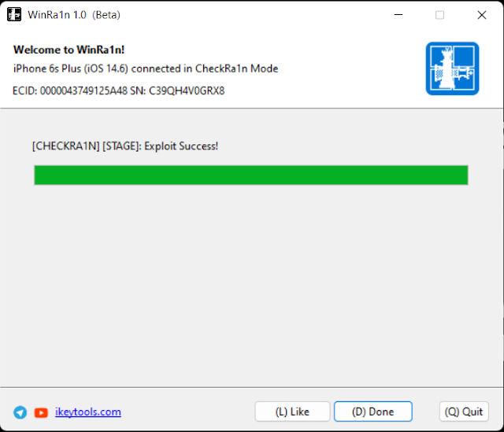
Task: Click the WinRa1n blue chess logo
Action: tap(452, 68)
